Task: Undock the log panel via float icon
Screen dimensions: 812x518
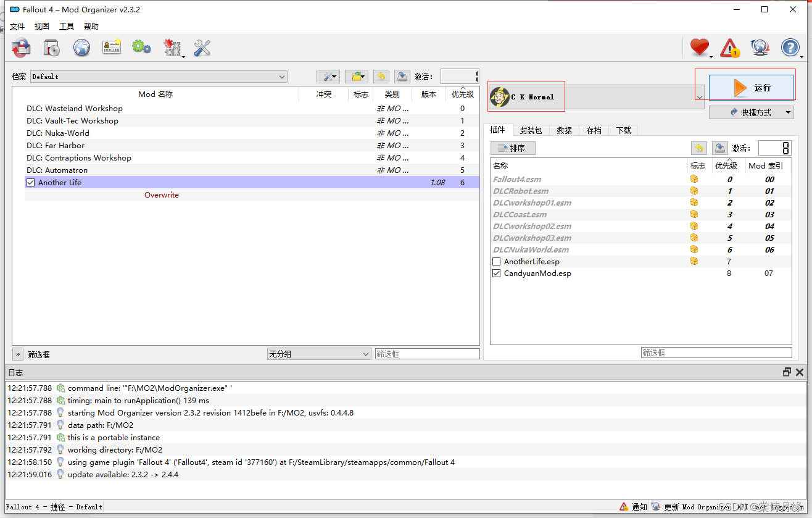Action: click(787, 372)
